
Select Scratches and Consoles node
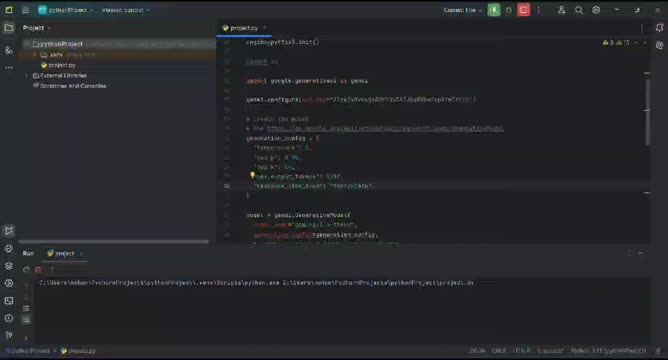pos(69,86)
